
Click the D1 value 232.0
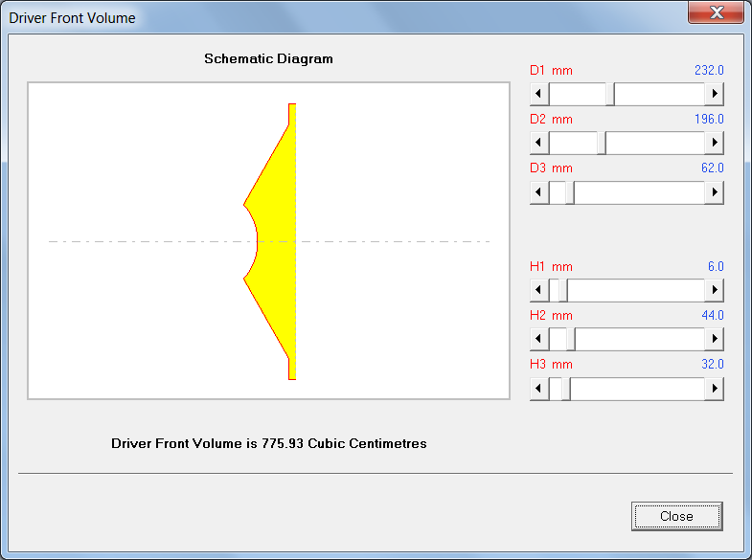709,71
